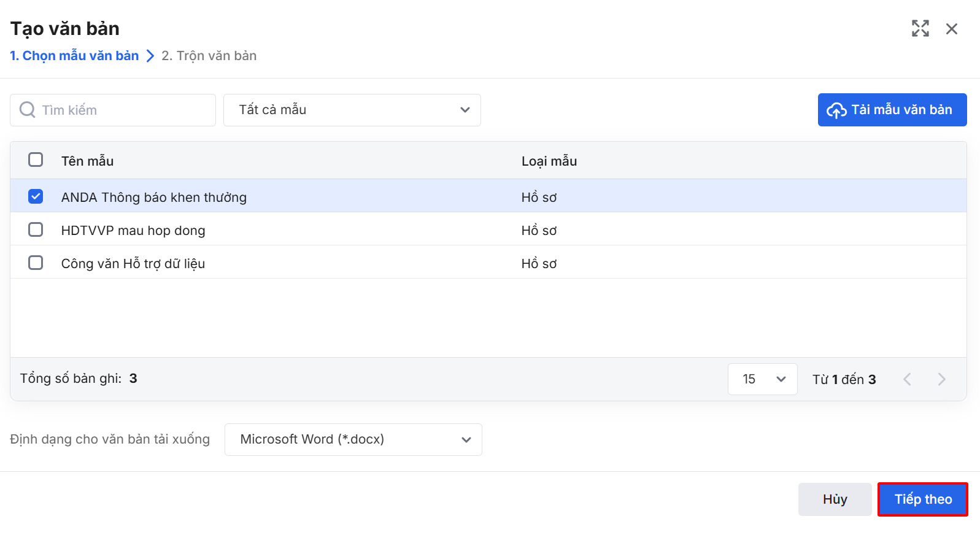Click the fullscreen expand icon
This screenshot has height=535, width=980.
[920, 28]
